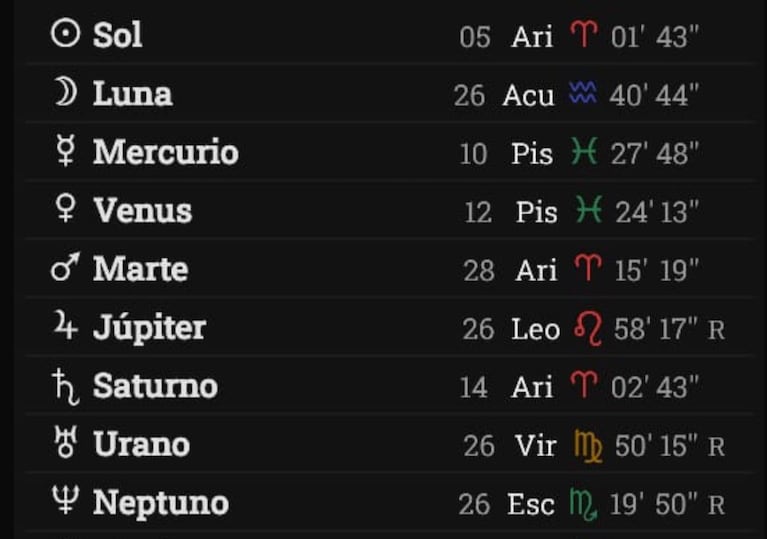Open the Saturno planet entry
Viewport: 767px width, 539px height.
155,386
